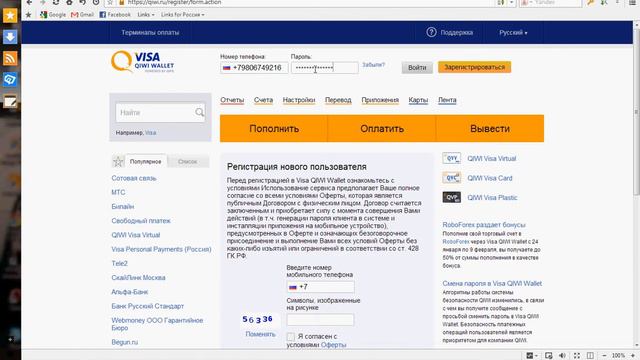Click the magnifier icon in the search box
The width and height of the screenshot is (640, 360).
pyautogui.click(x=199, y=112)
